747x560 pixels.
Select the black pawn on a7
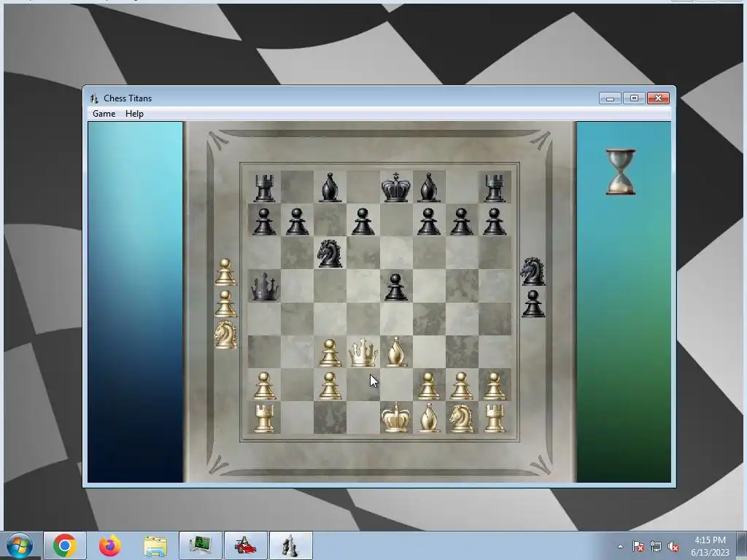tap(264, 222)
